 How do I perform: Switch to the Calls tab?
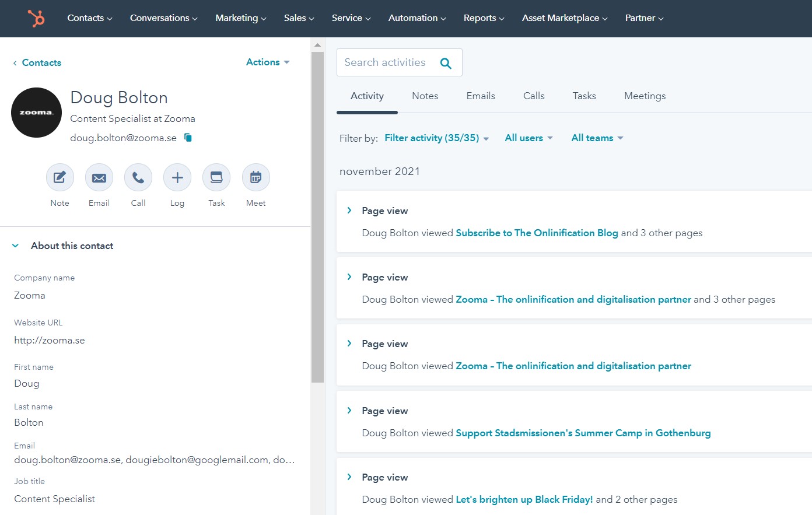[x=534, y=96]
